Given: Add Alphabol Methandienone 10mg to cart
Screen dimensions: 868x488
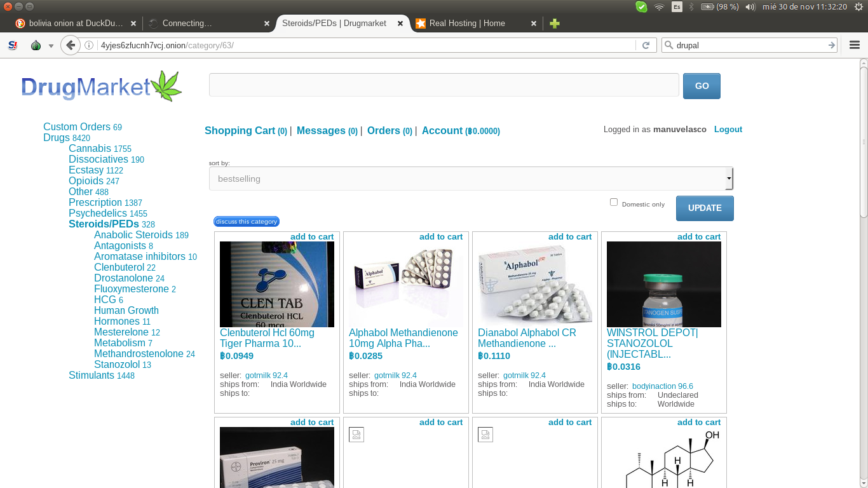Looking at the screenshot, I should coord(441,236).
